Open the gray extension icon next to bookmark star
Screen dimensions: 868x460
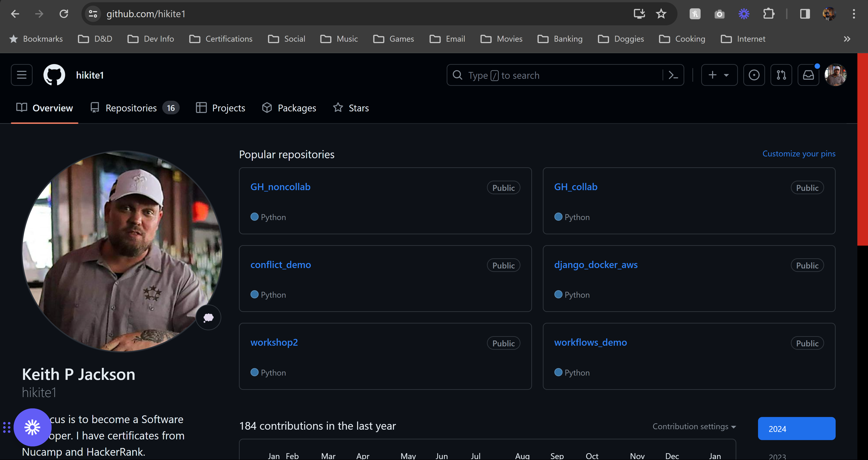pyautogui.click(x=695, y=14)
